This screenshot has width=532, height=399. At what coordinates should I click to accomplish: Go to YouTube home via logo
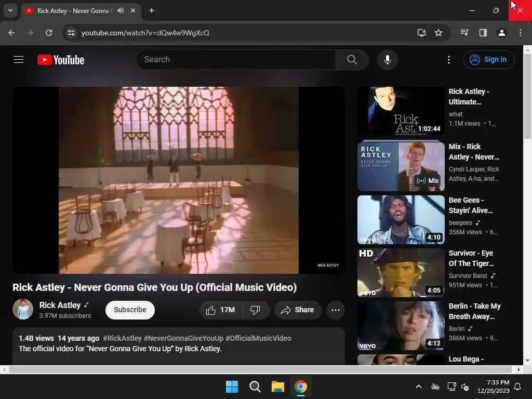pos(61,60)
